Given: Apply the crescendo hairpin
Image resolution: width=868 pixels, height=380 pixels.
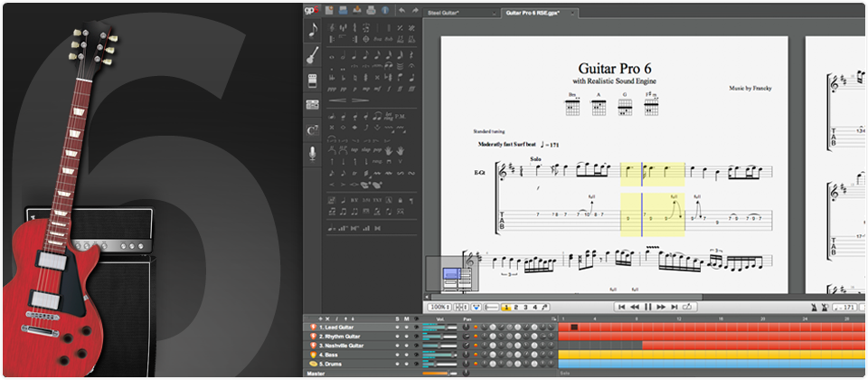Looking at the screenshot, I should pos(336,100).
